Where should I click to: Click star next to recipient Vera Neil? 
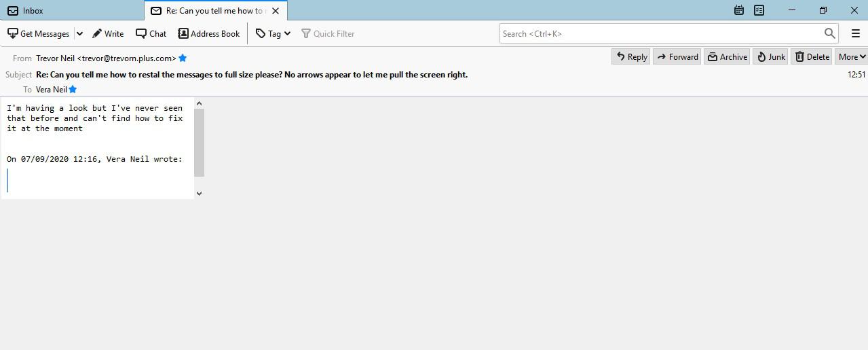[73, 90]
